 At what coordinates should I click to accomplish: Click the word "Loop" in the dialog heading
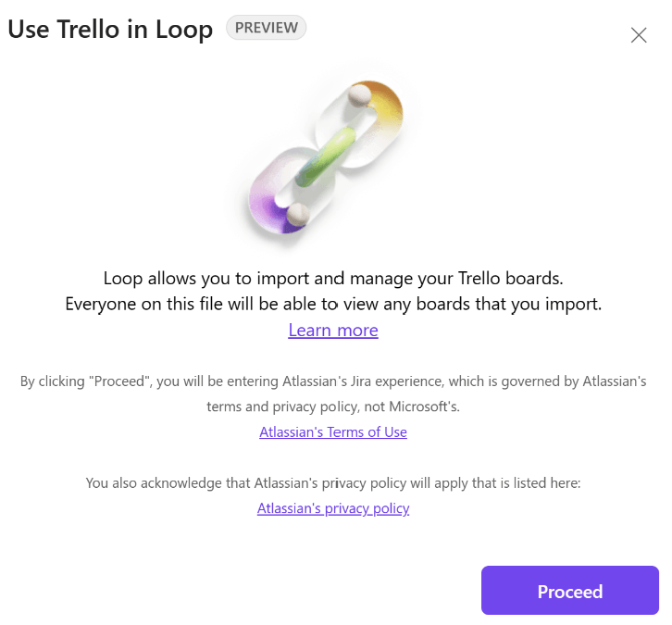[x=185, y=29]
